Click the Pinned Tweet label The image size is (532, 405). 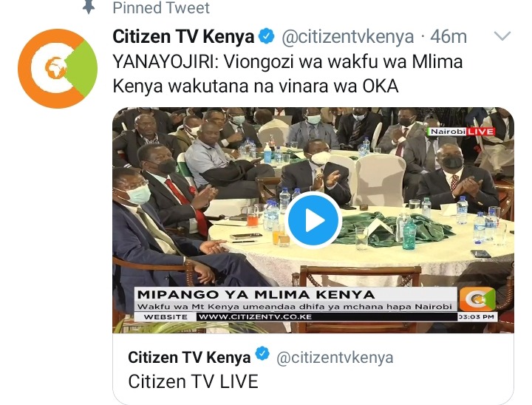click(x=161, y=8)
